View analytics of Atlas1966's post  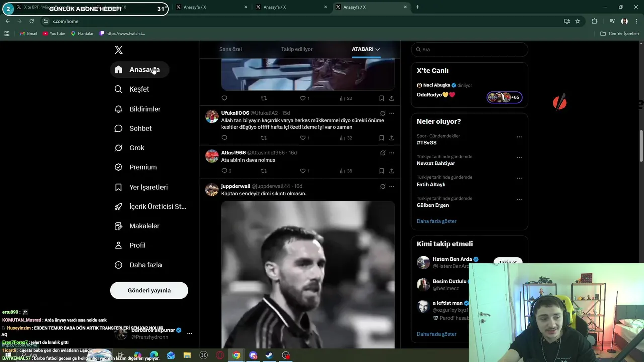click(346, 171)
